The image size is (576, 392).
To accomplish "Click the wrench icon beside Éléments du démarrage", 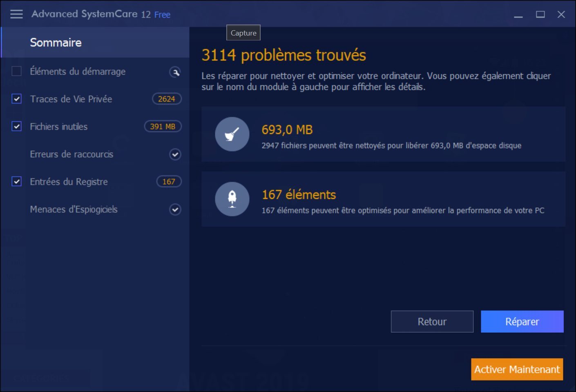I will (175, 72).
